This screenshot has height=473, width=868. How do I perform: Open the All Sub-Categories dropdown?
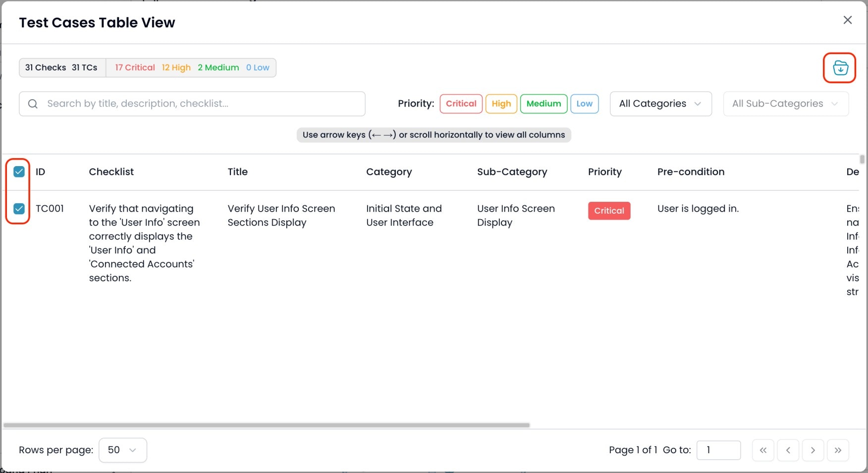pos(785,104)
